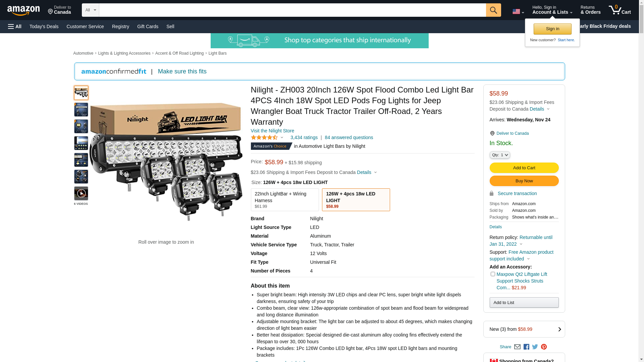
Task: Share the product via Twitter icon
Action: pyautogui.click(x=535, y=347)
